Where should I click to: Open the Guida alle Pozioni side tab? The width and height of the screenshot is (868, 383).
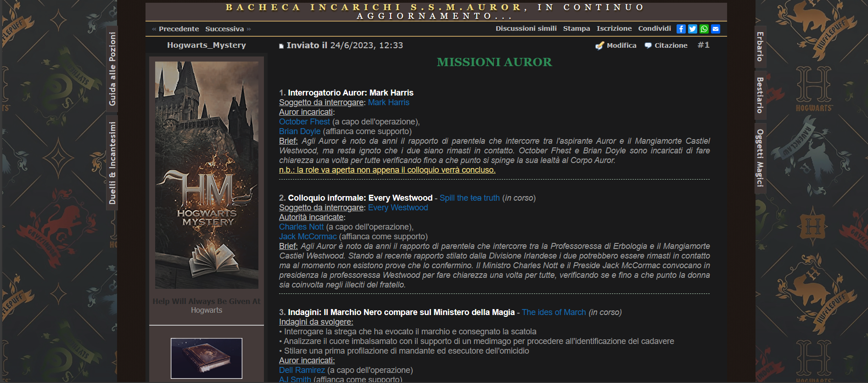click(112, 69)
